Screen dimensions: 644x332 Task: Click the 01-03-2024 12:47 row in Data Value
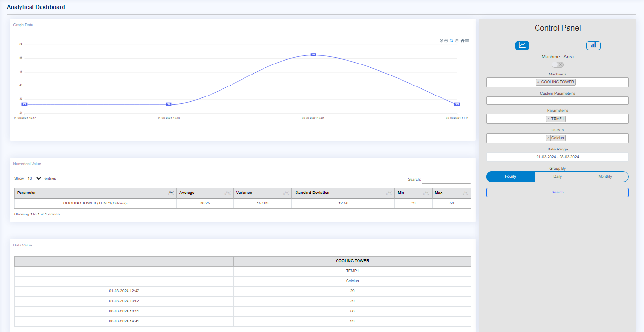[243, 291]
